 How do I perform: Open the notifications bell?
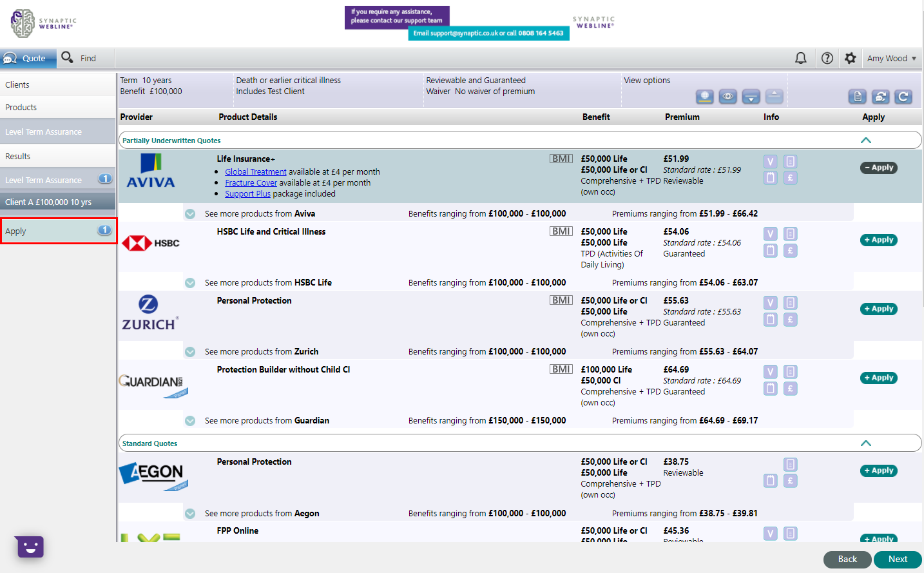(x=801, y=58)
